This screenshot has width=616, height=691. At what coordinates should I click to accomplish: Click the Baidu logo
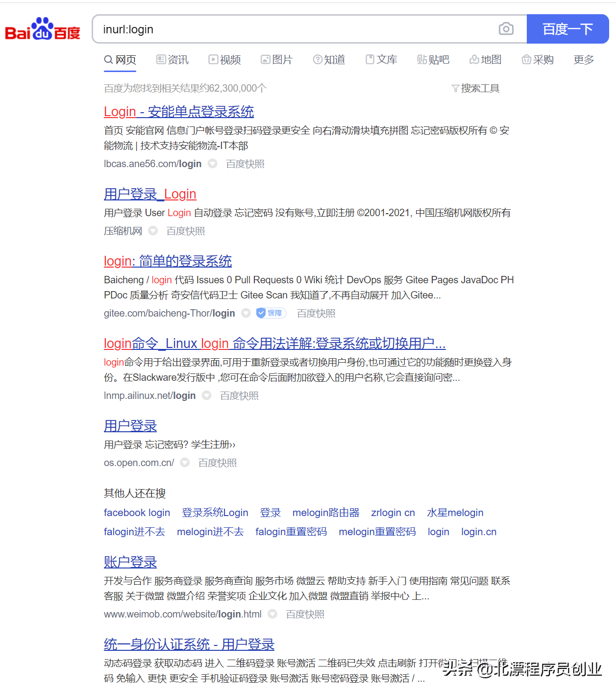43,29
